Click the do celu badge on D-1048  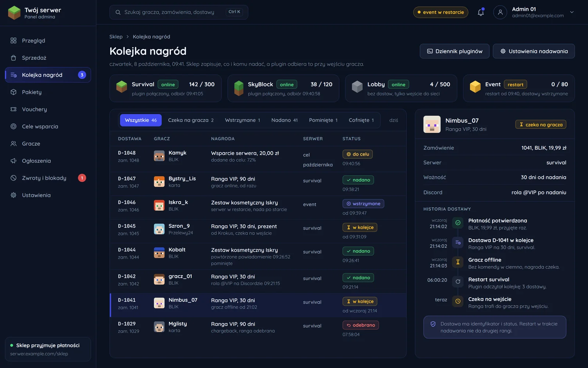pyautogui.click(x=358, y=154)
